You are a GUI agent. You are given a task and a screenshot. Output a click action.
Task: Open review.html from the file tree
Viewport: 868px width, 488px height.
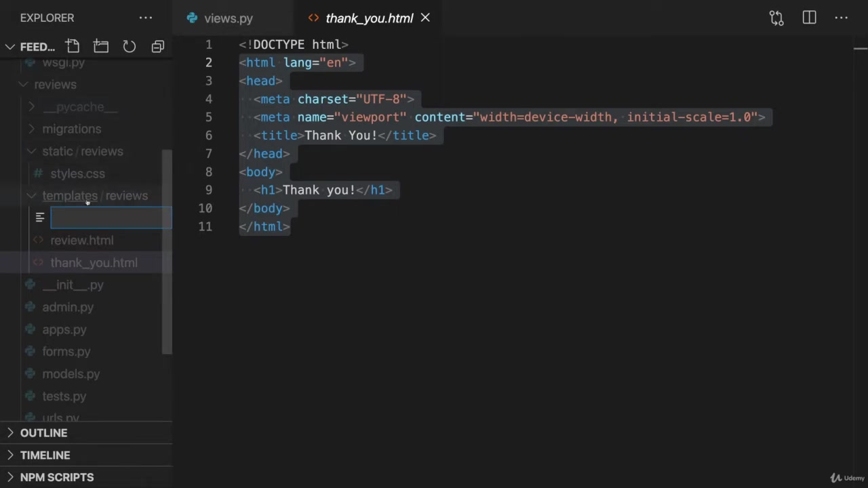click(81, 240)
